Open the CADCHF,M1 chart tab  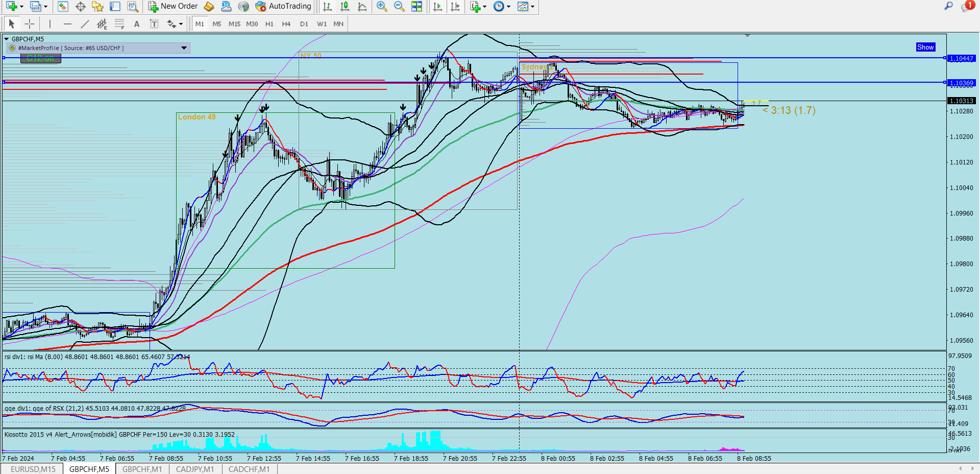249,469
